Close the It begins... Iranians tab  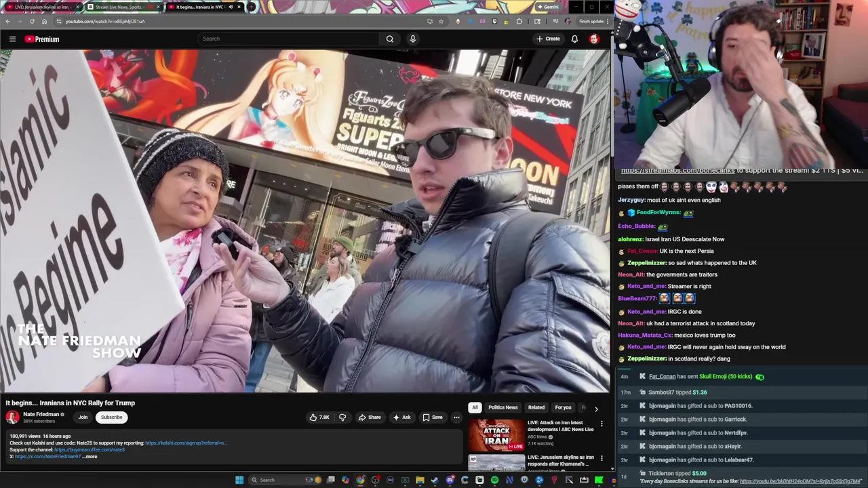(x=239, y=7)
